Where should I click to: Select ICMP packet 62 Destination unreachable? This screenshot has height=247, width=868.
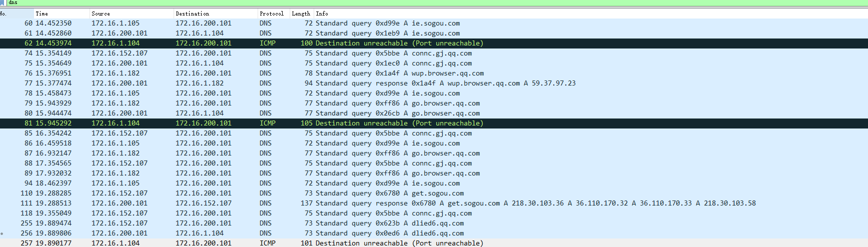(x=434, y=43)
